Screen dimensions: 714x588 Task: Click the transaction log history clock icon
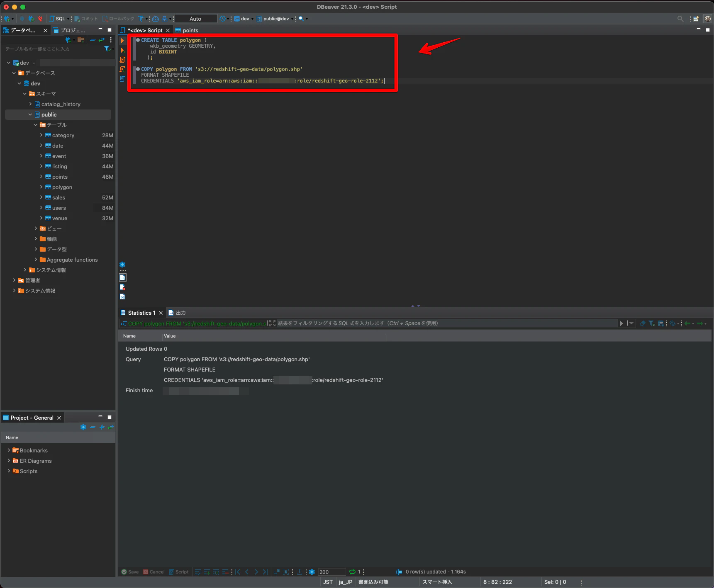pyautogui.click(x=222, y=19)
